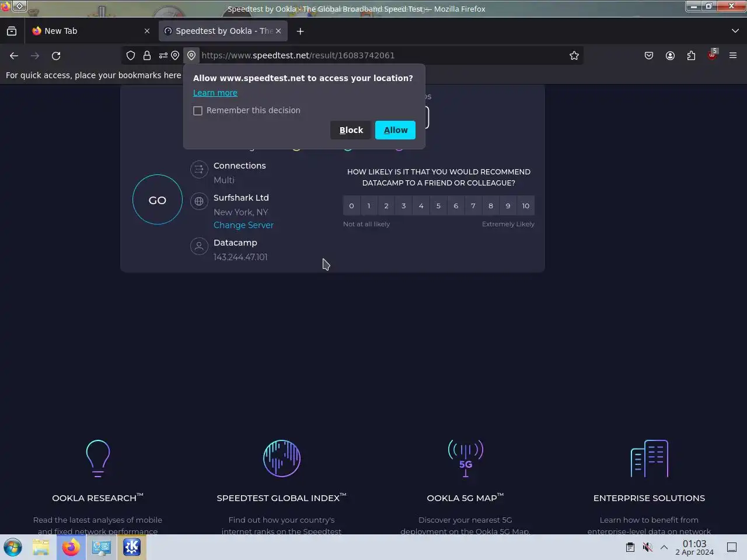Click the padlock site security icon
Screen dimensions: 747x560
coord(147,55)
